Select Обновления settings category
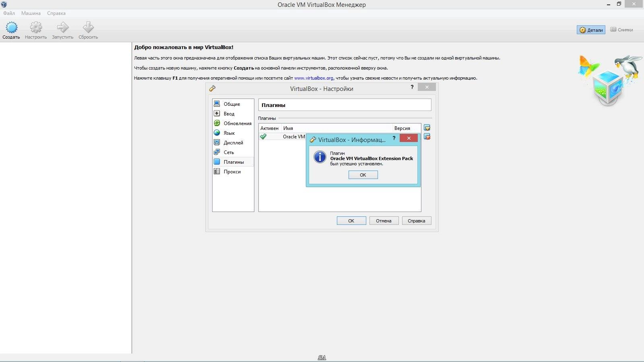Image resolution: width=644 pixels, height=362 pixels. click(233, 123)
